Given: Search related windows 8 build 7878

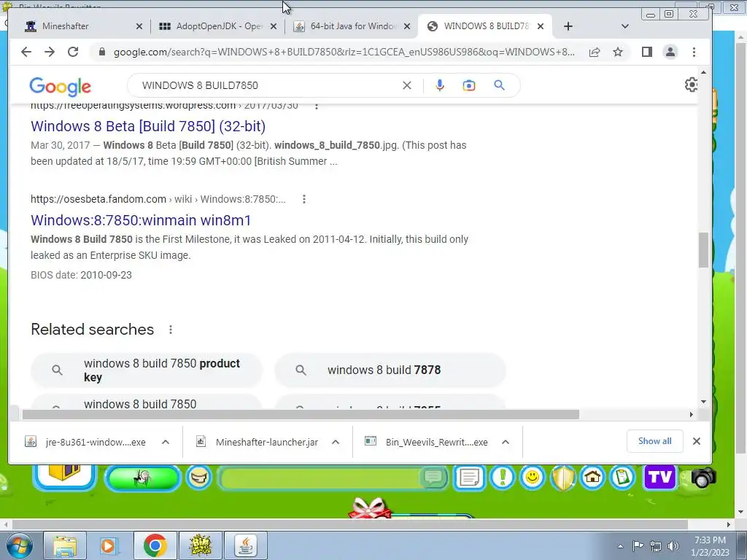Looking at the screenshot, I should [390, 370].
